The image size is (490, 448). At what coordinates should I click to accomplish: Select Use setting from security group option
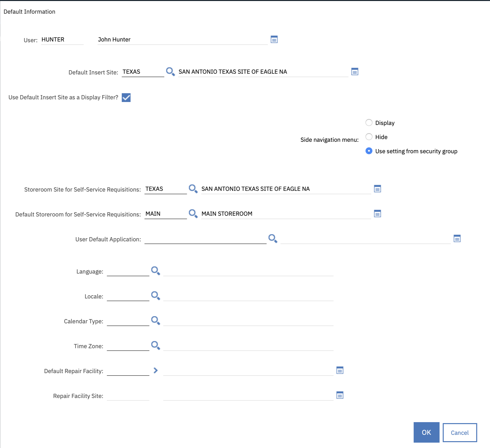point(369,151)
